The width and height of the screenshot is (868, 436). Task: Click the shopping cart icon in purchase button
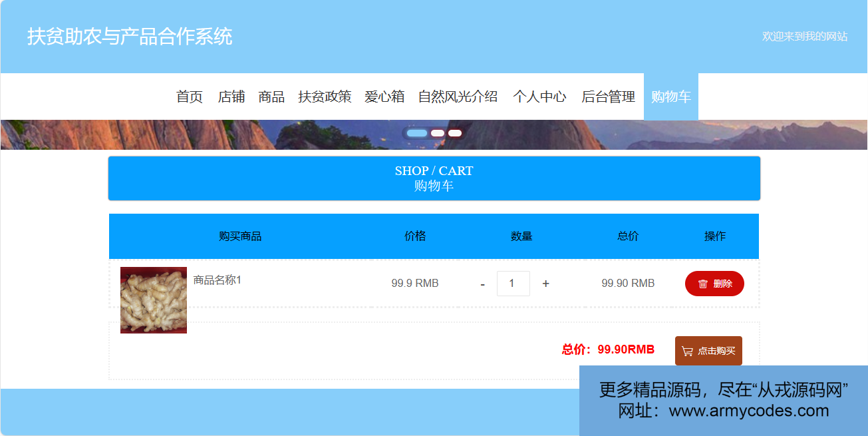click(688, 351)
